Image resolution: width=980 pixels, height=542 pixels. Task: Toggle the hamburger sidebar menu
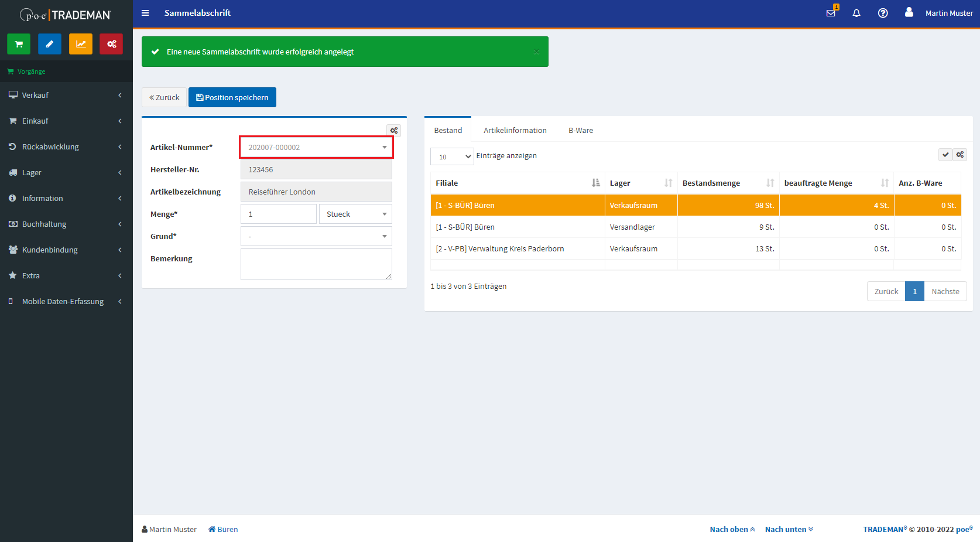click(145, 13)
